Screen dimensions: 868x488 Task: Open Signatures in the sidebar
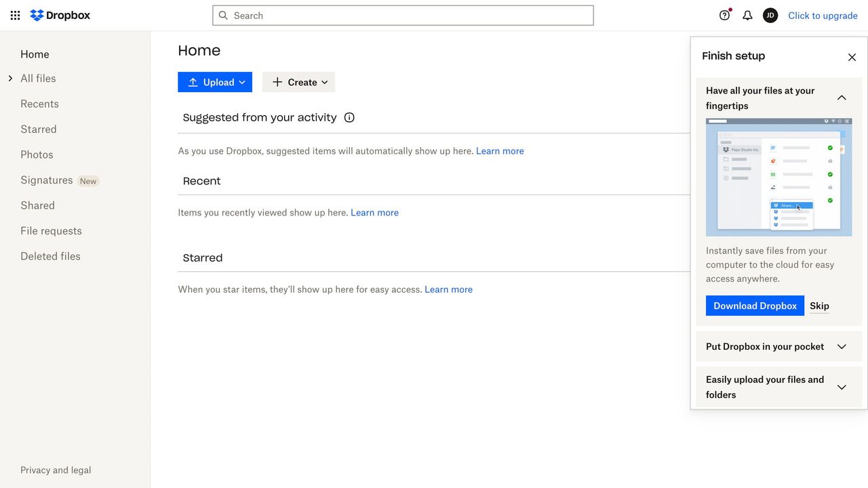coord(46,180)
